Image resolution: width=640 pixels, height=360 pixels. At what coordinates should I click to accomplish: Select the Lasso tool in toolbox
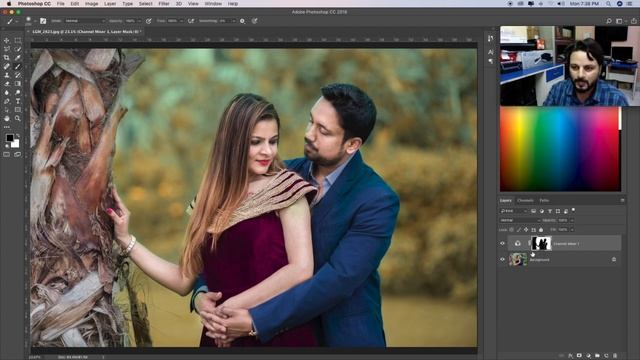tap(7, 49)
